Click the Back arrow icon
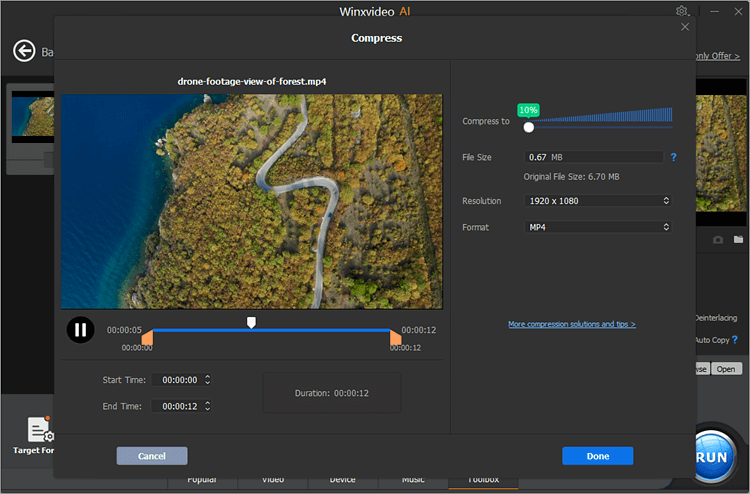 pos(22,50)
